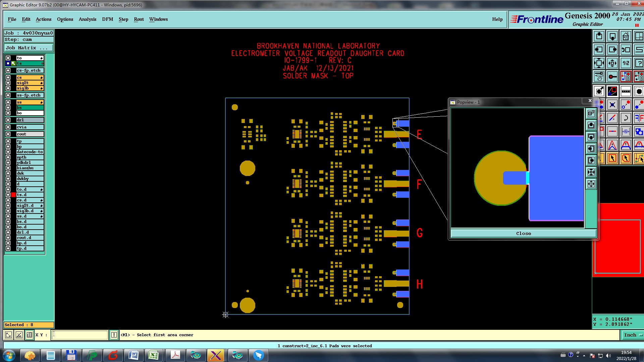Open the Inch units dropdown
The width and height of the screenshot is (644, 362).
pos(633,335)
